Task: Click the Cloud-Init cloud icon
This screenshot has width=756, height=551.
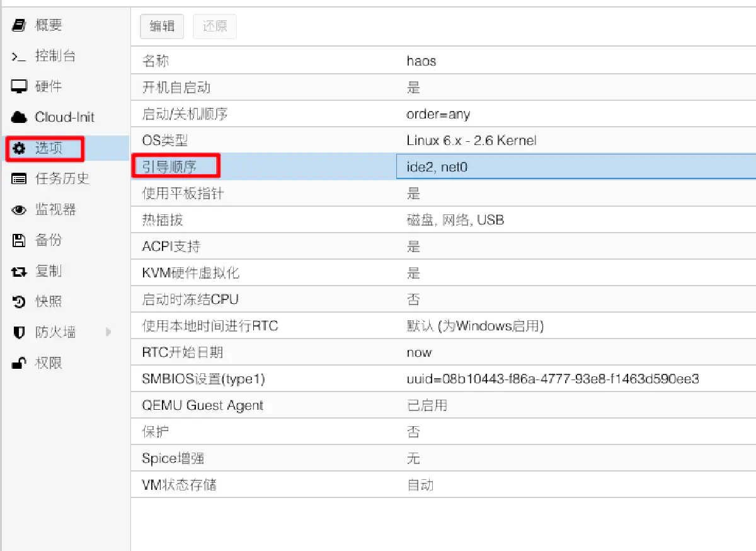Action: click(19, 118)
